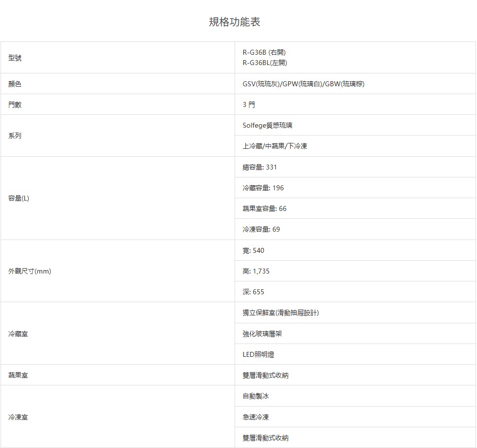477x448 pixels.
Task: Click the 上冷藏/中蔬果/下冷凍 cell
Action: (274, 146)
